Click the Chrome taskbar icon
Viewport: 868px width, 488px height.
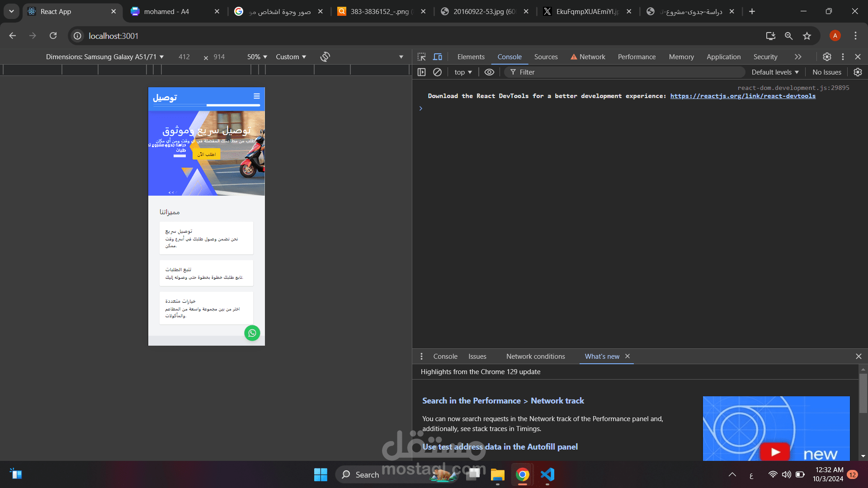click(x=523, y=474)
